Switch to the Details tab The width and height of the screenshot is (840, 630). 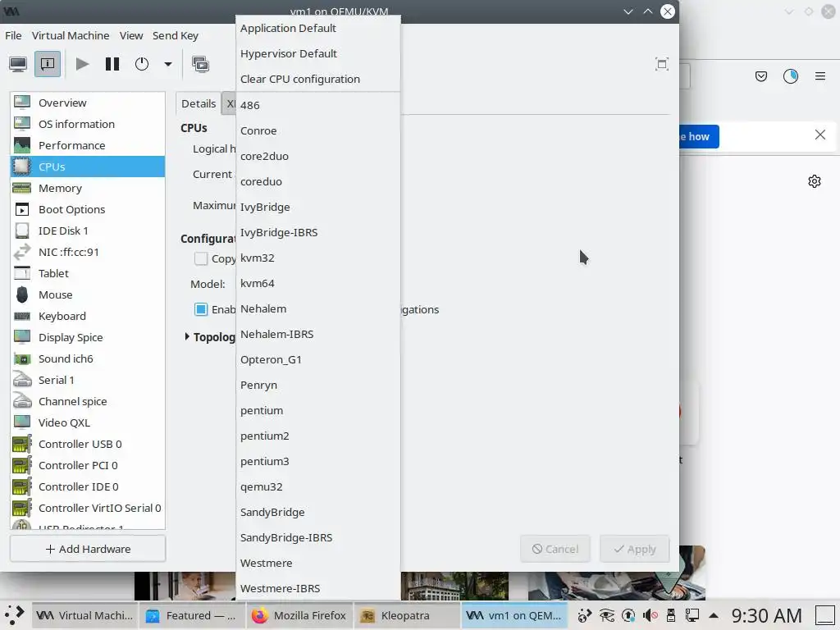pos(199,103)
